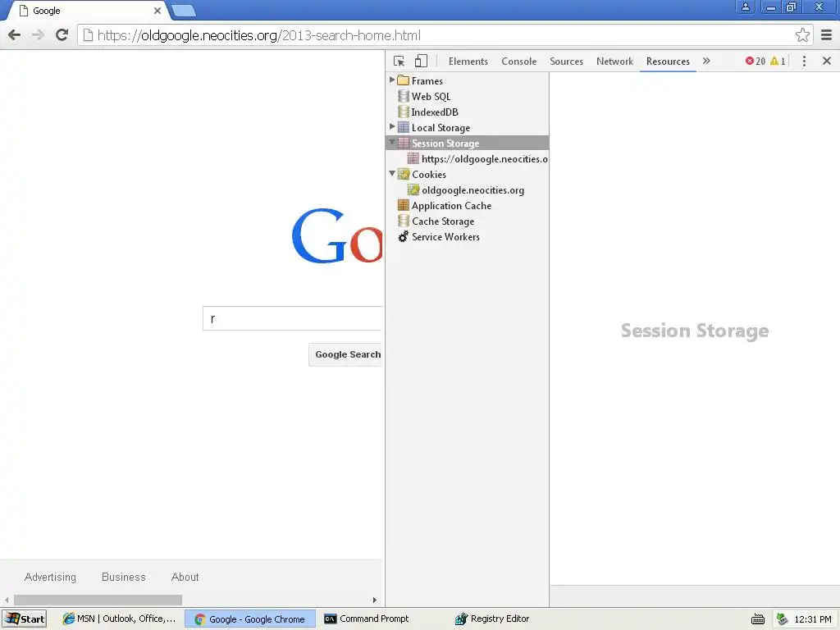840x630 pixels.
Task: Click the network tray icon
Action: pos(782,619)
